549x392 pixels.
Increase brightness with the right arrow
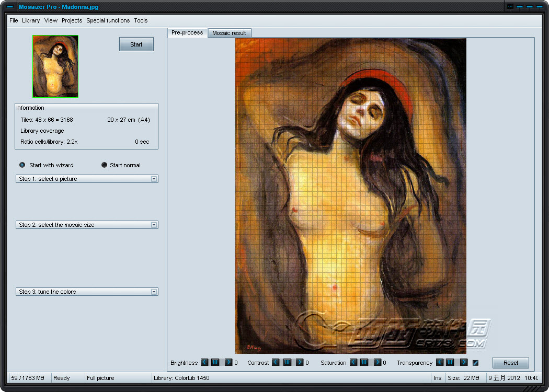click(228, 362)
